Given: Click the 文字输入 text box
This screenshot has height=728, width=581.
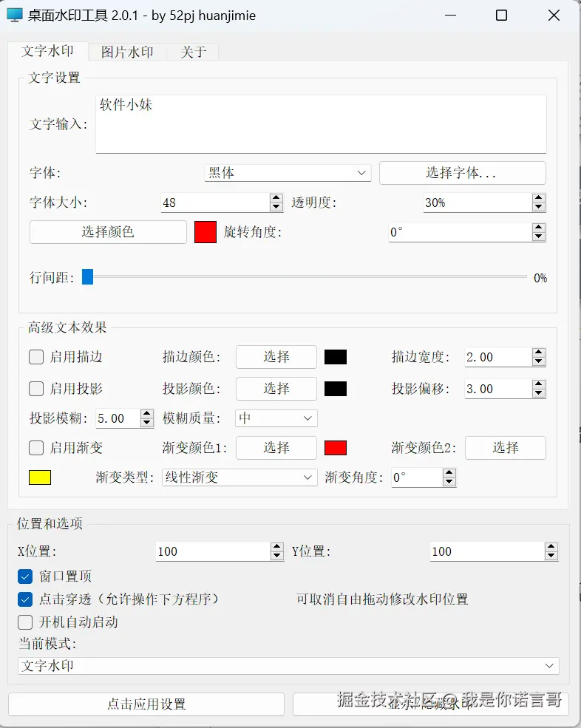Looking at the screenshot, I should click(321, 123).
